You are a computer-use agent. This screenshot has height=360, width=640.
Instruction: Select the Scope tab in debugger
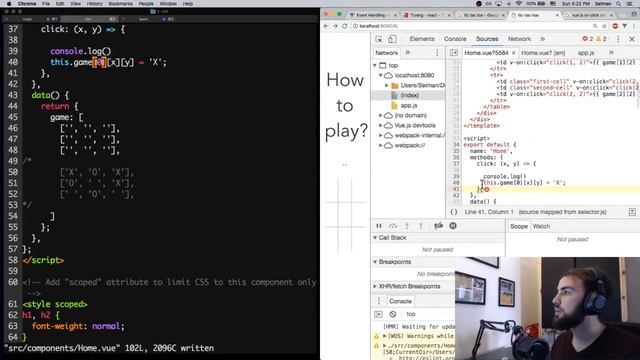(519, 226)
